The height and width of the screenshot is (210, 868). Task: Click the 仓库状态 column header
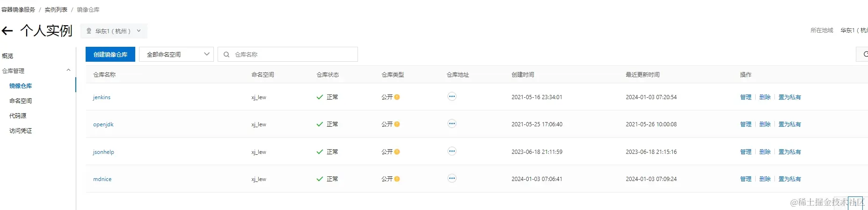click(328, 75)
